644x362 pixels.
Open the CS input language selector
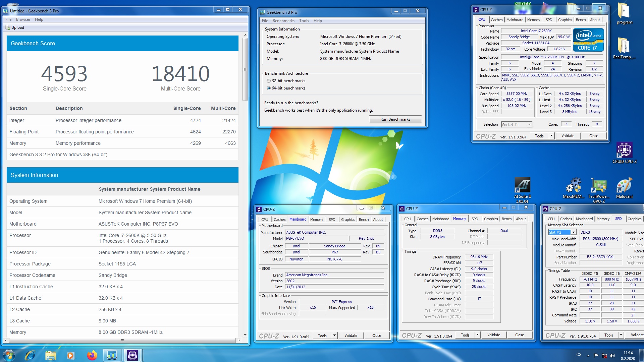coord(579,355)
